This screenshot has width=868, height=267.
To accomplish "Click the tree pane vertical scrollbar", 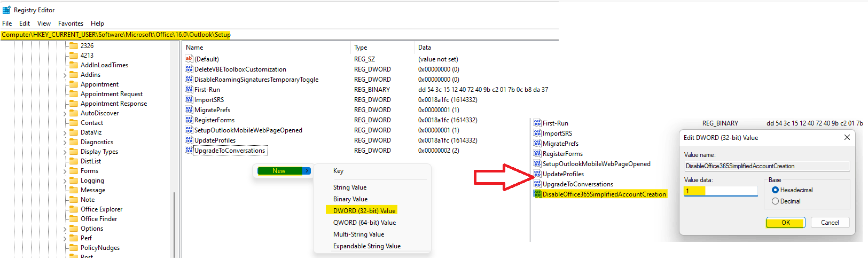I will (x=174, y=150).
